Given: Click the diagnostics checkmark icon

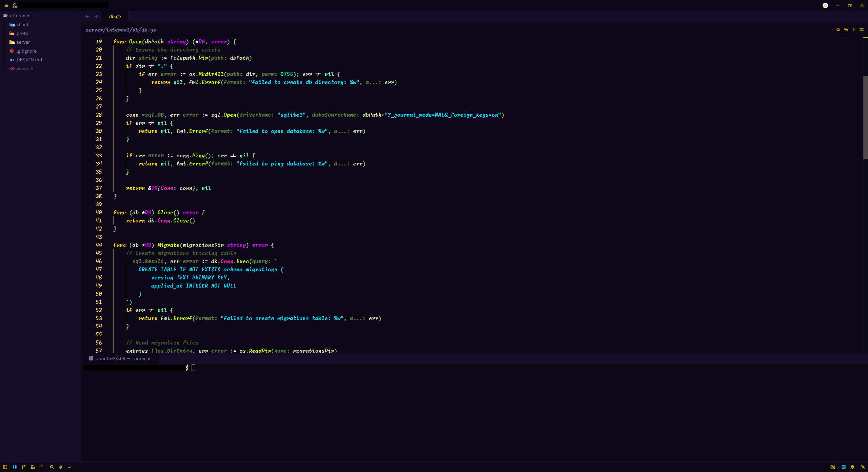Looking at the screenshot, I should pos(70,467).
